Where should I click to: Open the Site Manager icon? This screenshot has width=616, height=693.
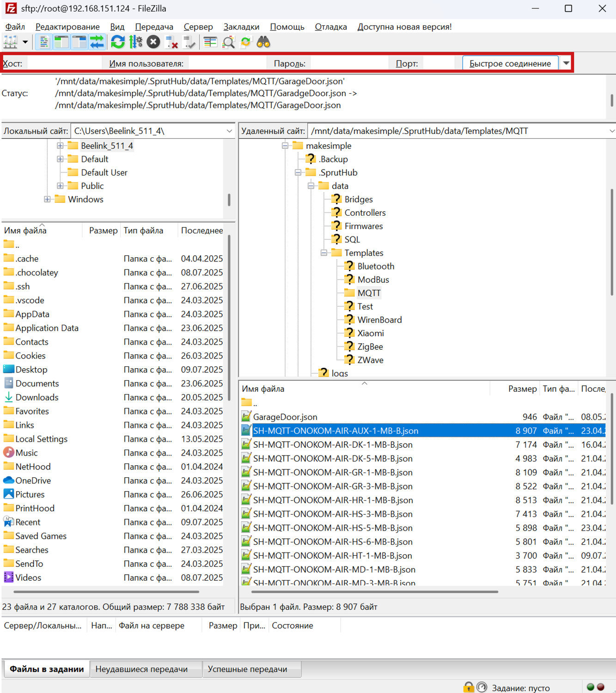[x=10, y=42]
